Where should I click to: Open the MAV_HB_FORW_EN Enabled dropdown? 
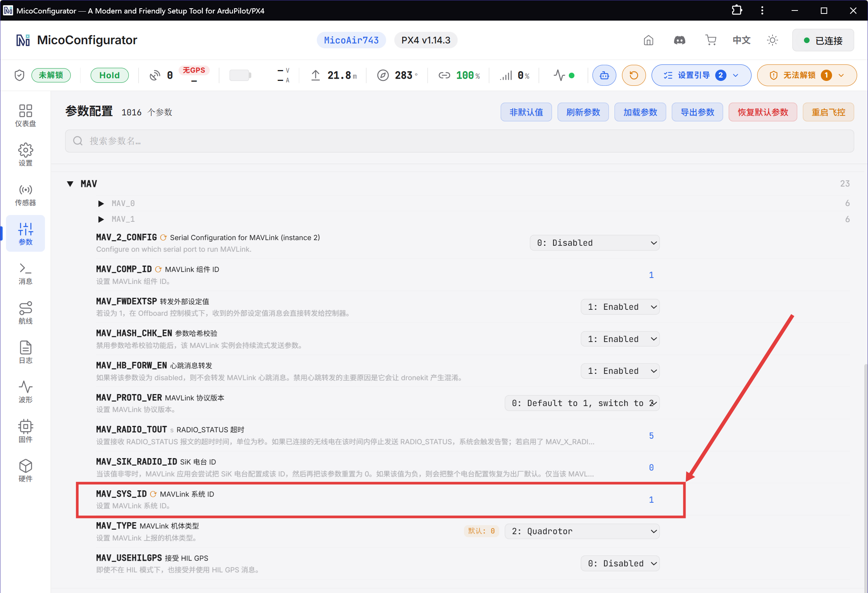tap(620, 371)
